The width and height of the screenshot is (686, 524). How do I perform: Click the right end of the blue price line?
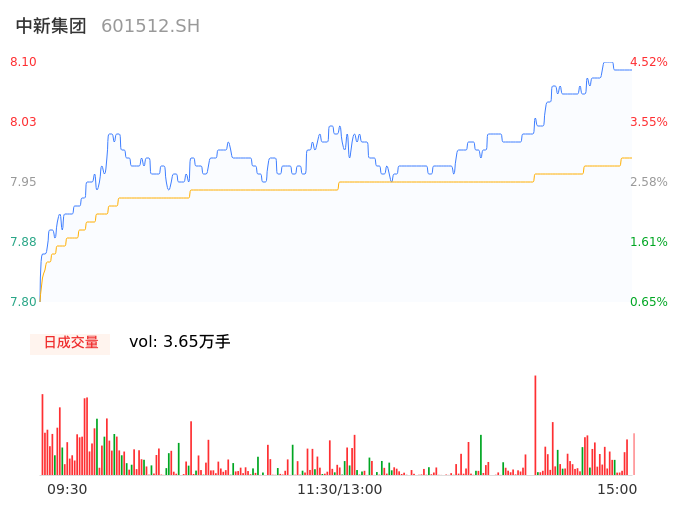point(631,69)
